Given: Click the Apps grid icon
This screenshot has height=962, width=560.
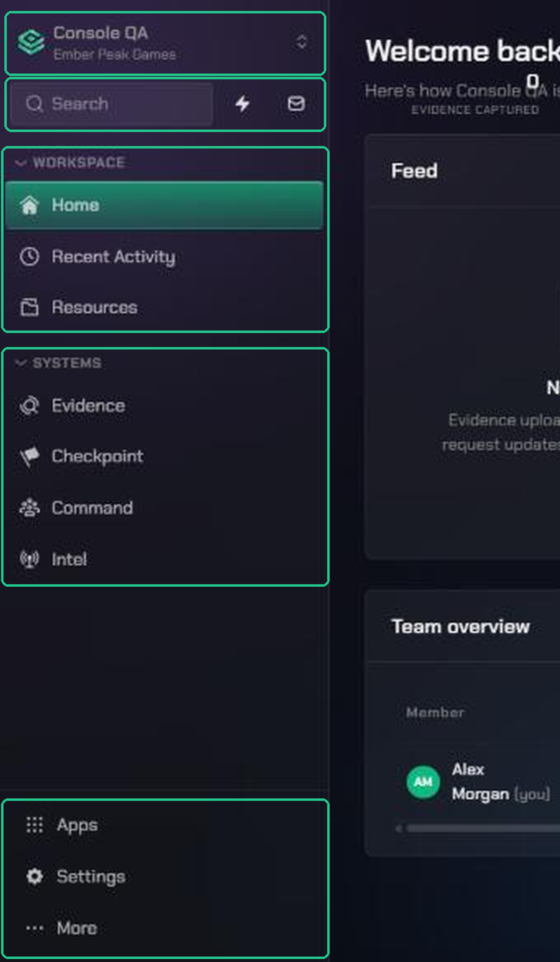Looking at the screenshot, I should (35, 825).
